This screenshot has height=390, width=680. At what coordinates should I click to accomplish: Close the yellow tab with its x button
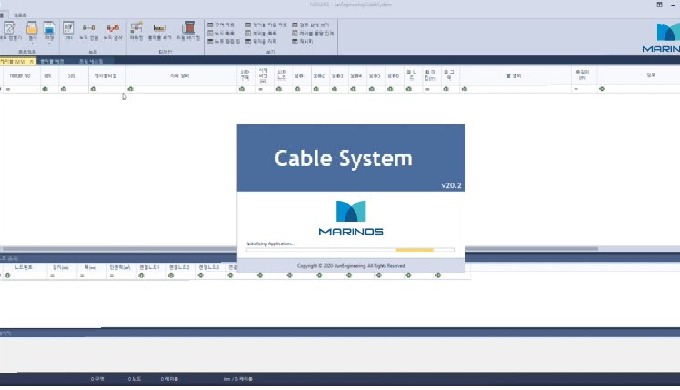click(32, 62)
